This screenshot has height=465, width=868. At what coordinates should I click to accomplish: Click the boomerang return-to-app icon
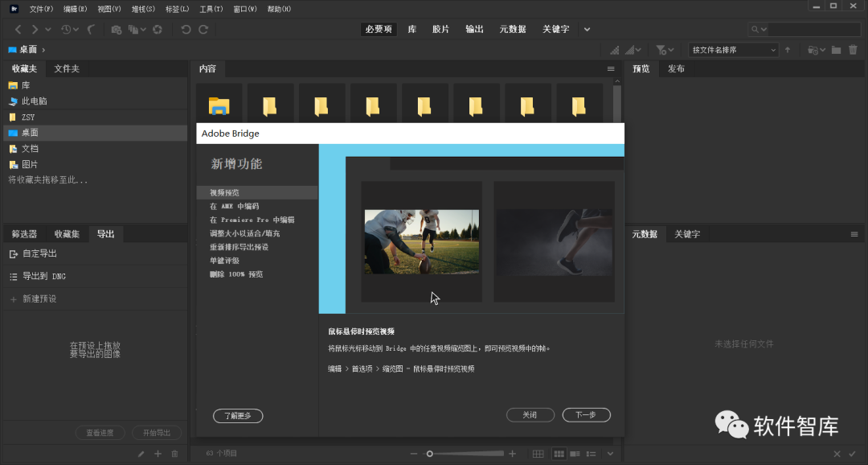pyautogui.click(x=92, y=30)
